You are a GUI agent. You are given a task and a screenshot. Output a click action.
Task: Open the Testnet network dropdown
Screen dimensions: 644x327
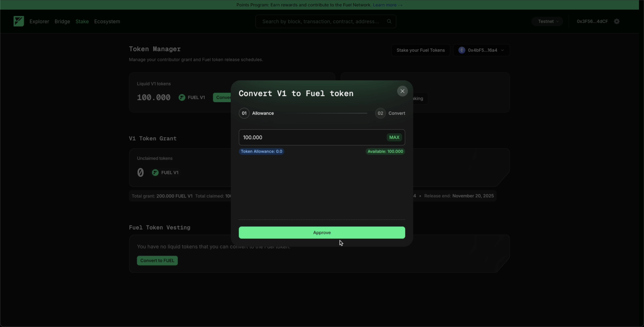(548, 21)
